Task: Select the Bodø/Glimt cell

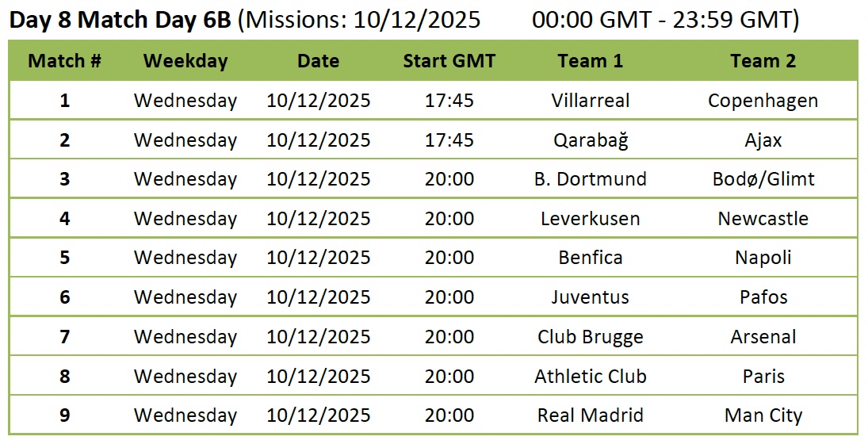Action: tap(763, 179)
